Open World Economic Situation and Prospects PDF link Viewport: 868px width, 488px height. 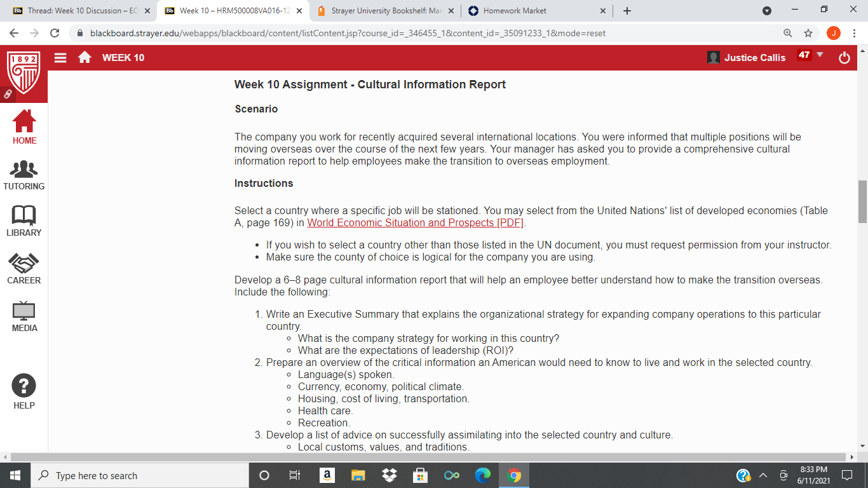(416, 222)
